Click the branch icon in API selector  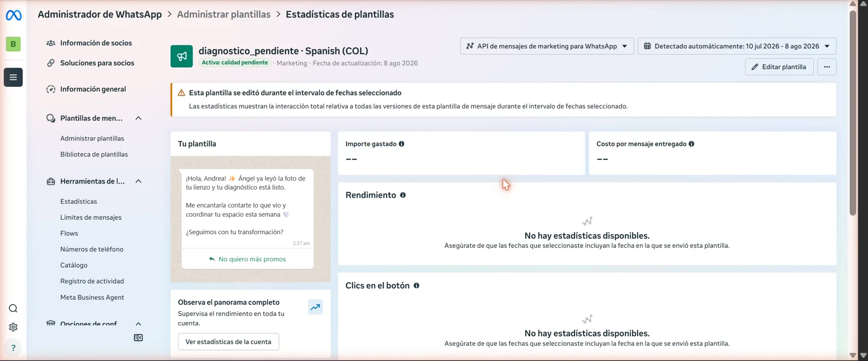tap(470, 46)
